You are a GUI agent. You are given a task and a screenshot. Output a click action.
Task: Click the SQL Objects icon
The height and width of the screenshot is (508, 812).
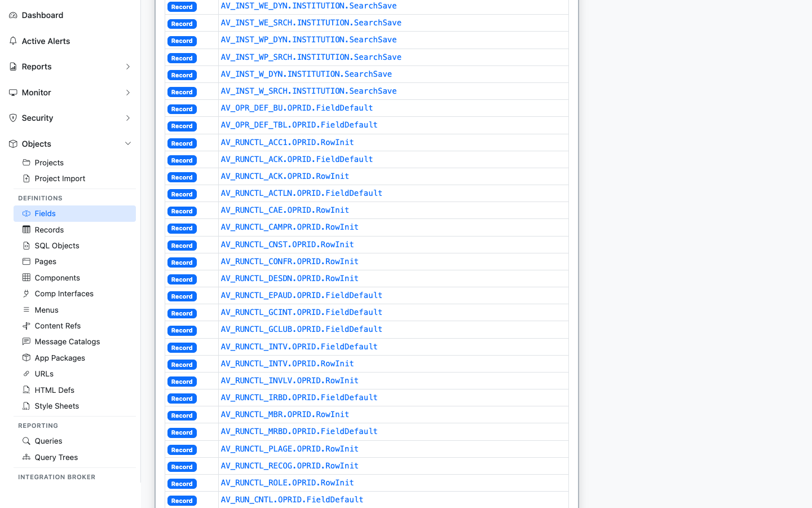point(27,246)
